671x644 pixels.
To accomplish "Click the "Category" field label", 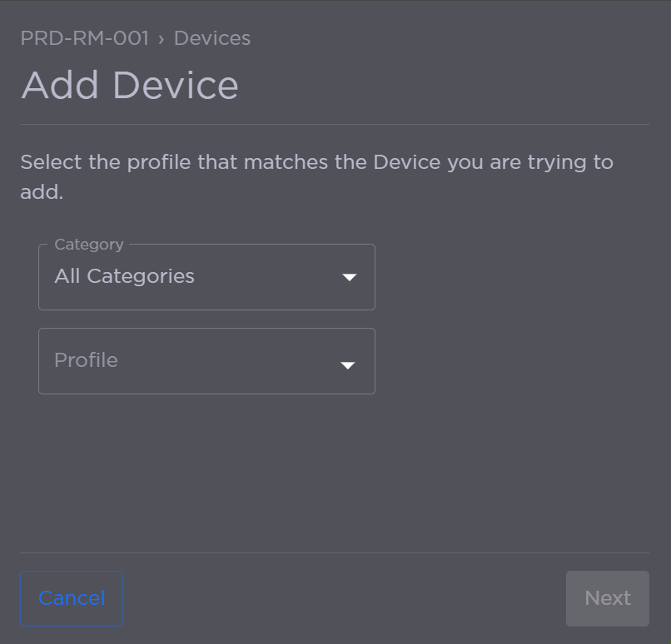I will (x=87, y=244).
